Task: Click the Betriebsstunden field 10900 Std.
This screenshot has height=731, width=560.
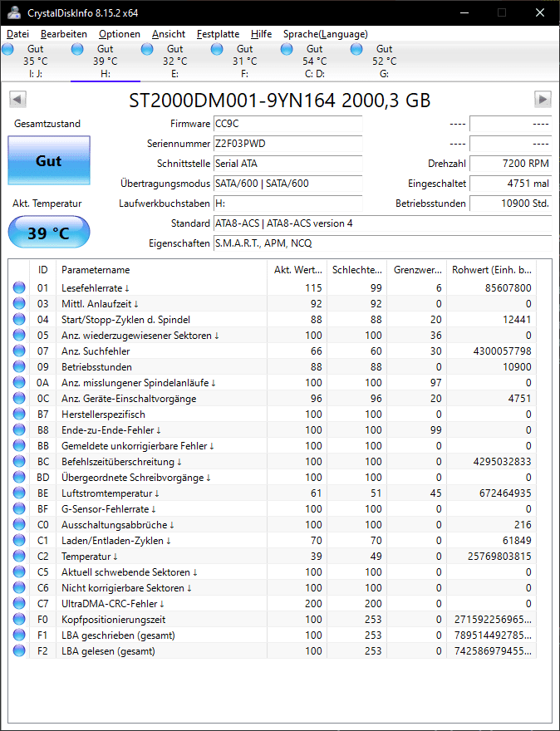Action: coord(511,204)
